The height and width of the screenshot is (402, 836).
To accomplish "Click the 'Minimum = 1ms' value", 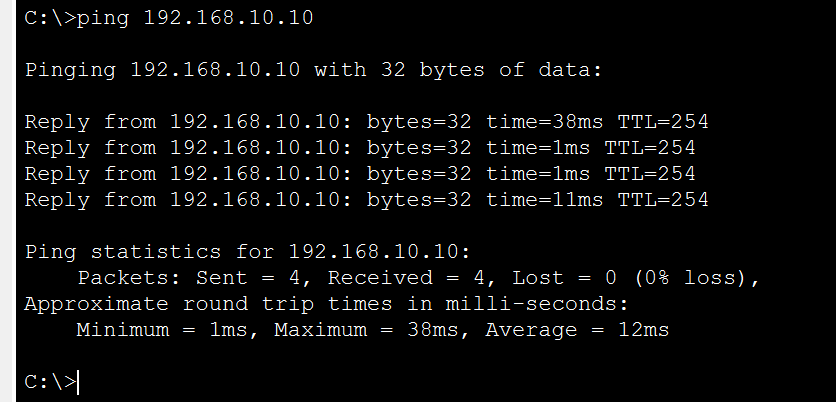I will (x=162, y=331).
